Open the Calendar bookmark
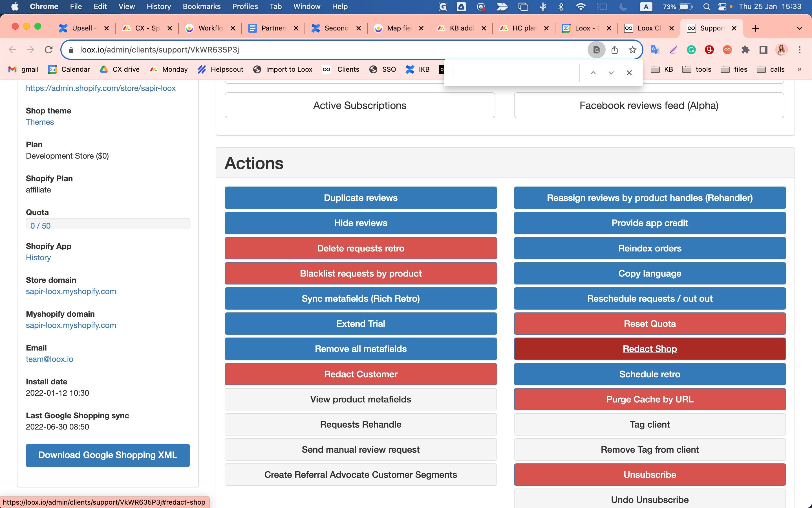812x508 pixels. pos(69,69)
